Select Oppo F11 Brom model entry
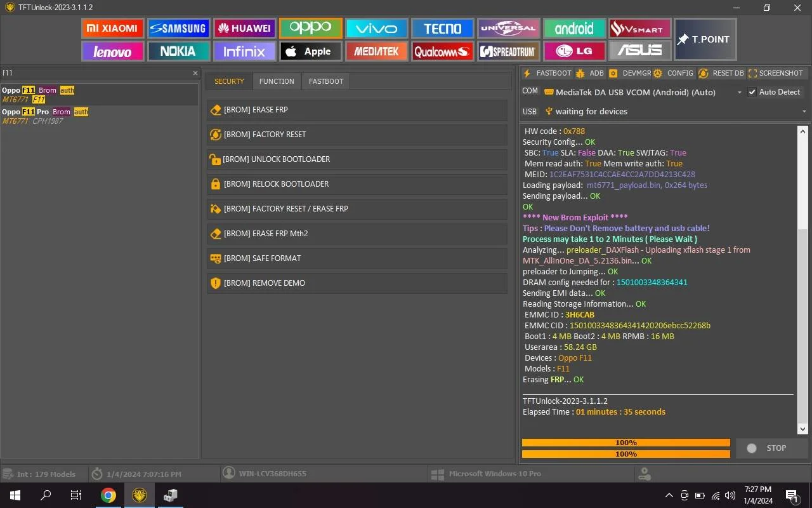This screenshot has height=508, width=812. [100, 95]
